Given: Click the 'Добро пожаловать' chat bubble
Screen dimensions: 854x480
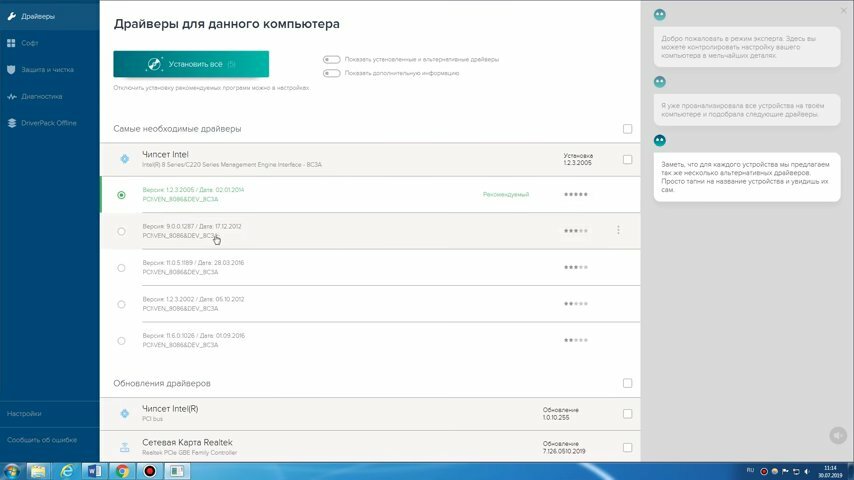Looking at the screenshot, I should click(747, 47).
